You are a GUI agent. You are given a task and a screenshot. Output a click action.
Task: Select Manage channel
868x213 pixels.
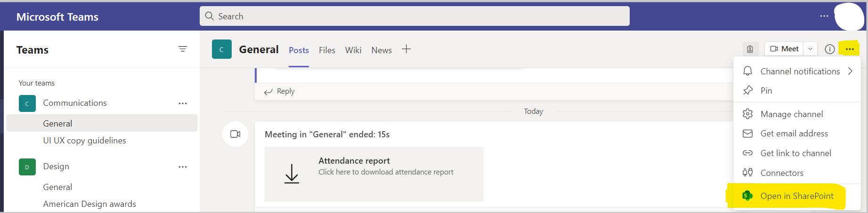point(798,114)
